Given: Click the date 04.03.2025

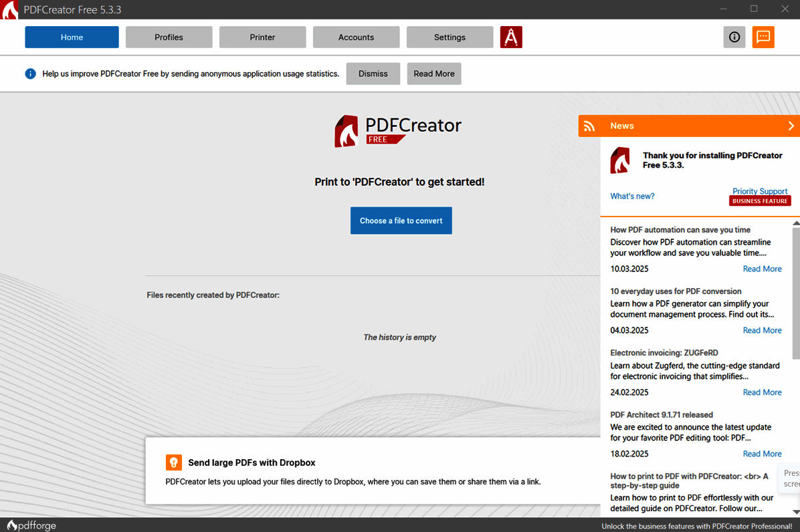Looking at the screenshot, I should tap(629, 331).
